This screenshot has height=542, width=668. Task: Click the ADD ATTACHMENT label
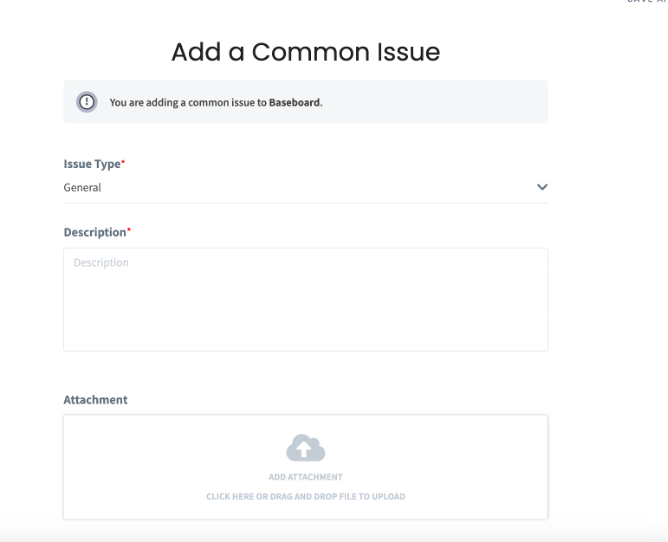tap(305, 477)
